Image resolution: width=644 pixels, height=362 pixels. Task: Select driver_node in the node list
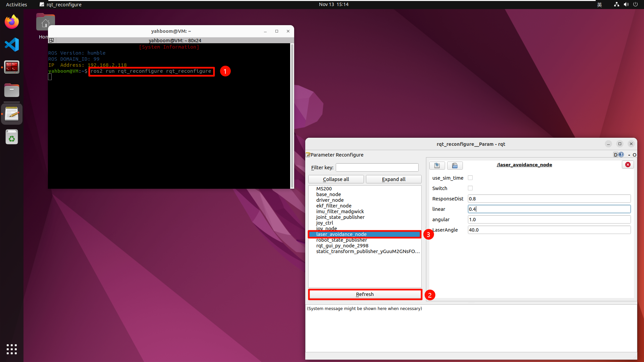pyautogui.click(x=365, y=200)
